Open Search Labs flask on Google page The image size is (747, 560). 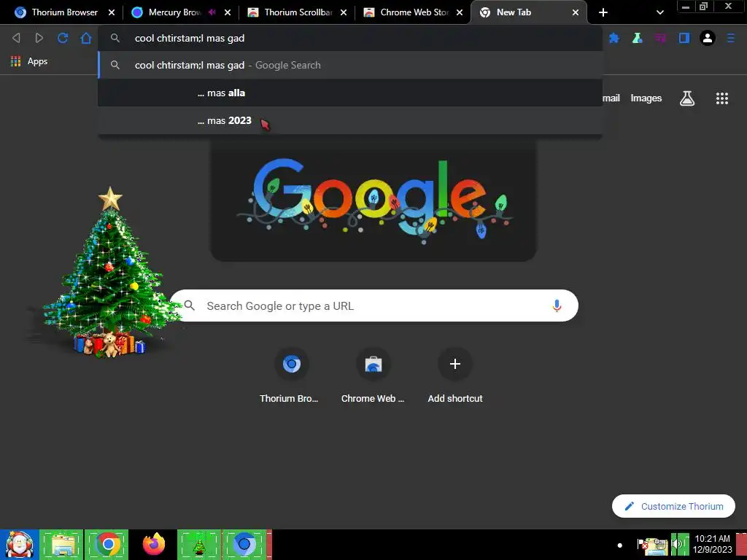click(x=687, y=98)
